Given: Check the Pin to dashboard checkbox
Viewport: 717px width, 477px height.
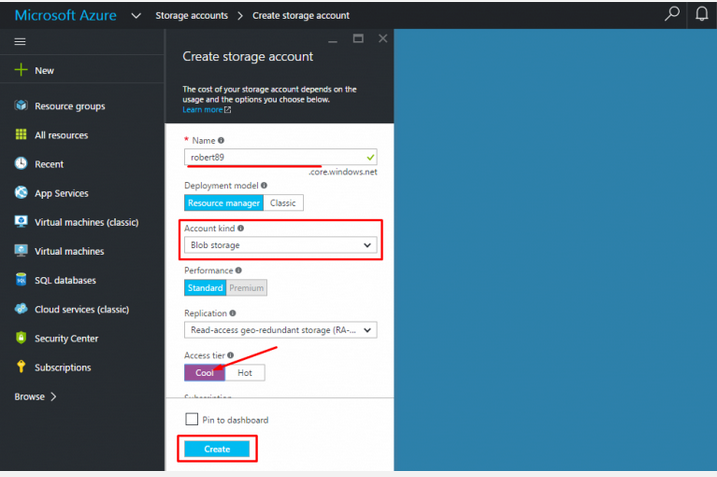Looking at the screenshot, I should 192,419.
